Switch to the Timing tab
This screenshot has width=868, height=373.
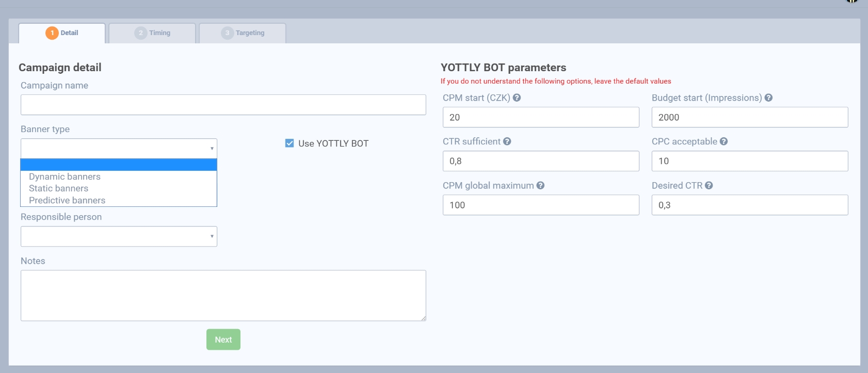(x=152, y=33)
